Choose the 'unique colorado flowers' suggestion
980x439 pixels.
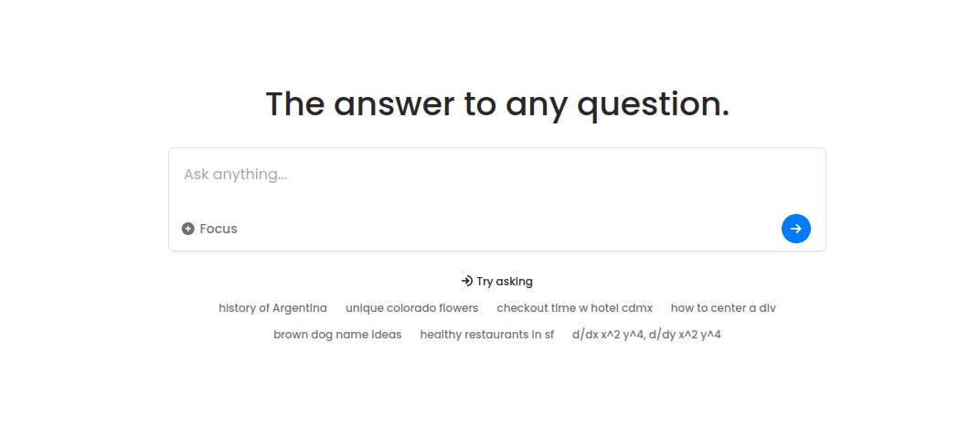pyautogui.click(x=411, y=308)
